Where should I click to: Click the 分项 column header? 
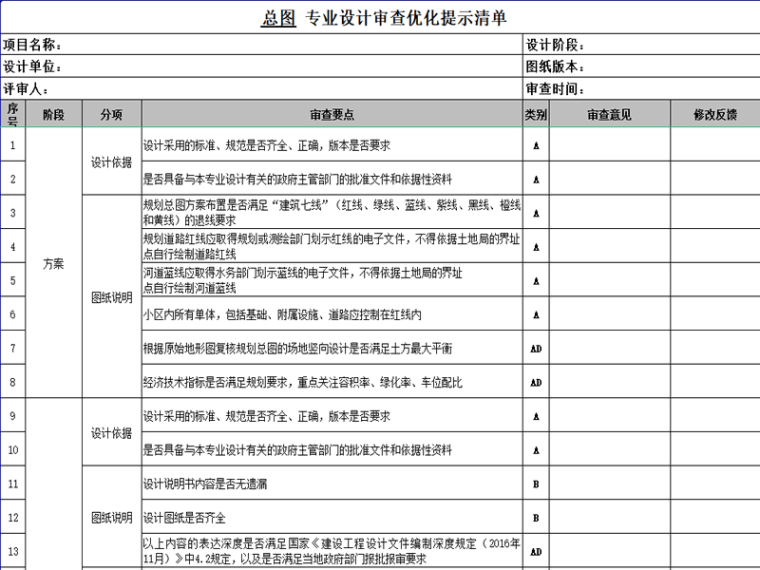[111, 114]
